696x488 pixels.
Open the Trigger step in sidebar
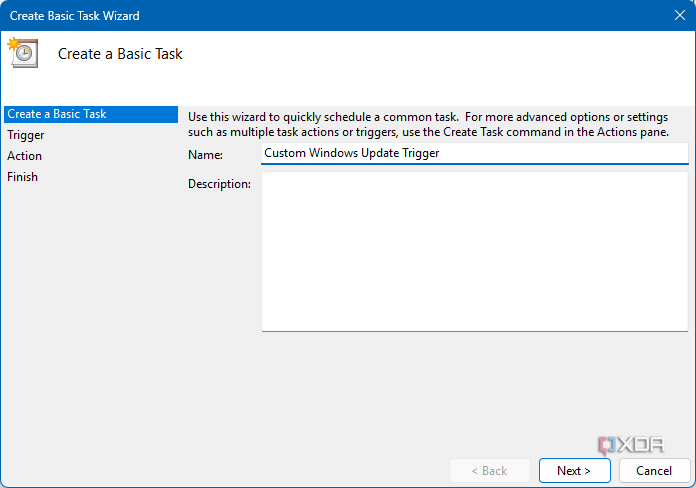click(26, 135)
